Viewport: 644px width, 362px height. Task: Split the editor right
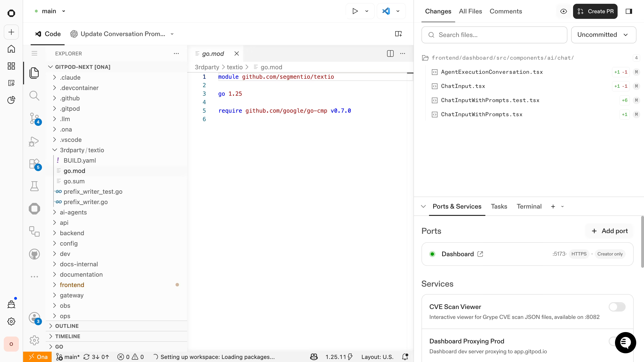click(x=390, y=53)
